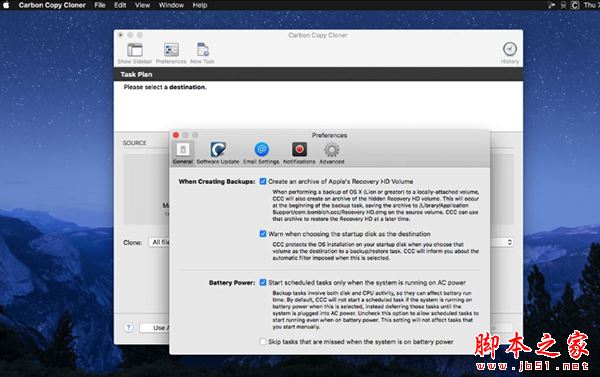The height and width of the screenshot is (377, 600).
Task: Switch to Software Update preferences
Action: [218, 153]
